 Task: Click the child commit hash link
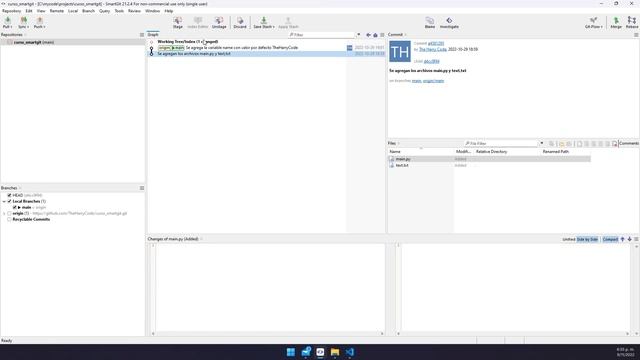(431, 61)
